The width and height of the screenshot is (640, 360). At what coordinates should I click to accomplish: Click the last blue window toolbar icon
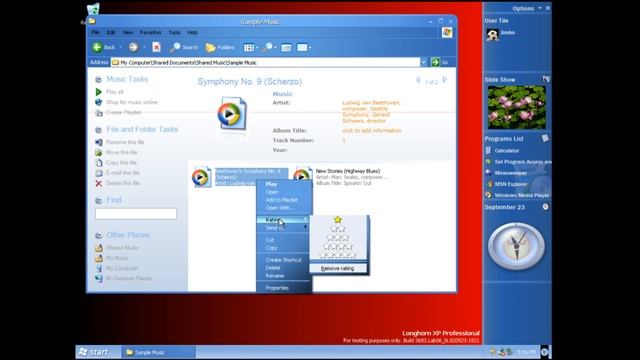(x=302, y=48)
